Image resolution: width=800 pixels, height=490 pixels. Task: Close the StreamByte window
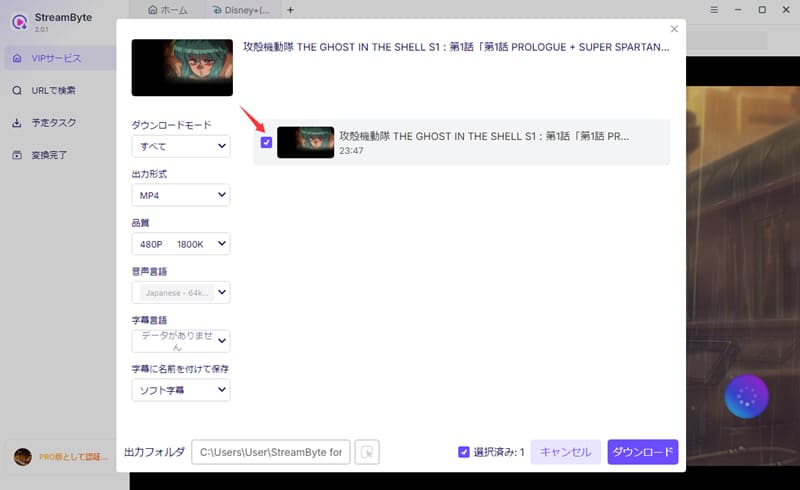pos(786,10)
